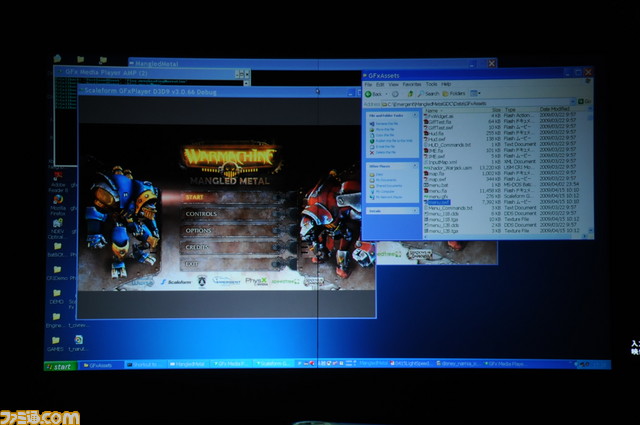The image size is (640, 425).
Task: Select the menu.bat file
Action: [436, 185]
